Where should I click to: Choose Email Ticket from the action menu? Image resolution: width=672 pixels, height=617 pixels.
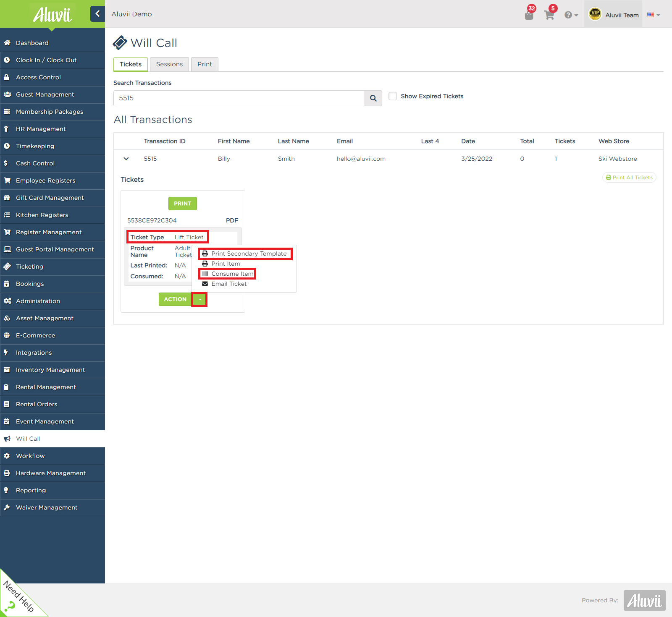click(224, 284)
